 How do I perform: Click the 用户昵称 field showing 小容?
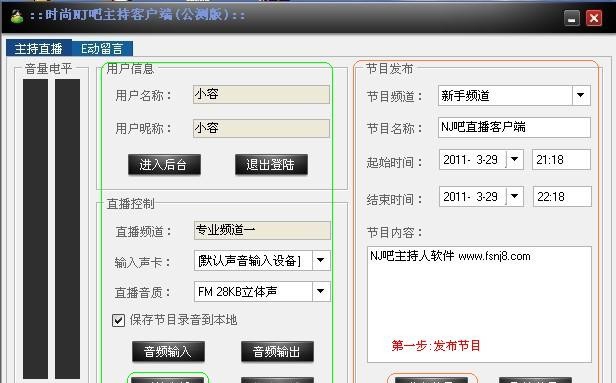pos(261,128)
